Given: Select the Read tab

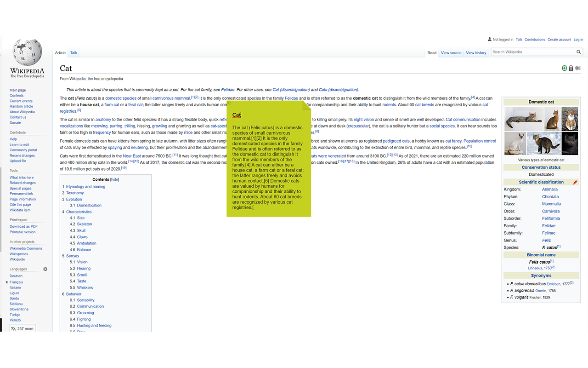Looking at the screenshot, I should point(432,53).
